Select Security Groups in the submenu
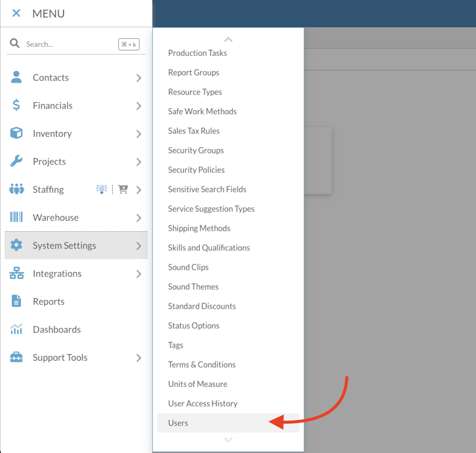 point(196,151)
